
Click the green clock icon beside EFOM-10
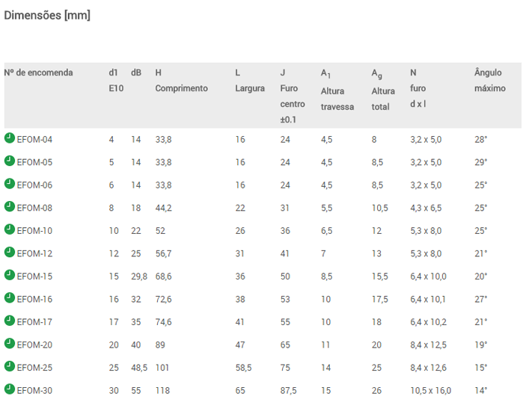(x=10, y=229)
